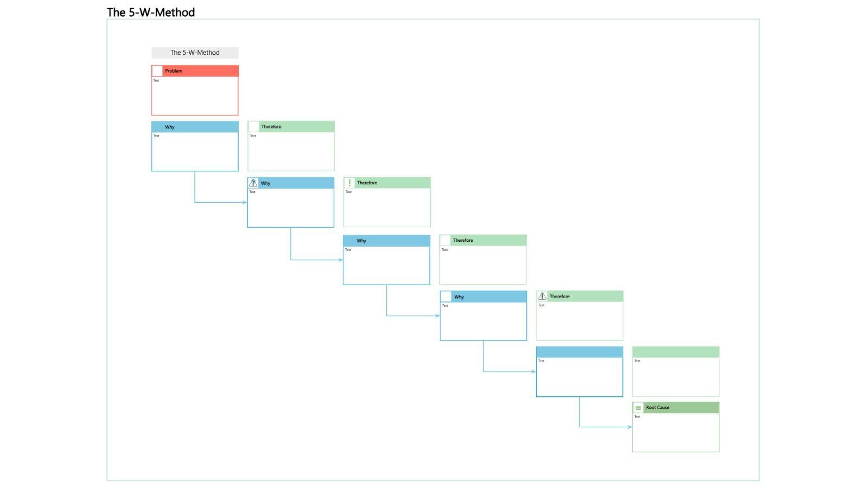Click the green exclamation mark icon beside Therefore

349,183
